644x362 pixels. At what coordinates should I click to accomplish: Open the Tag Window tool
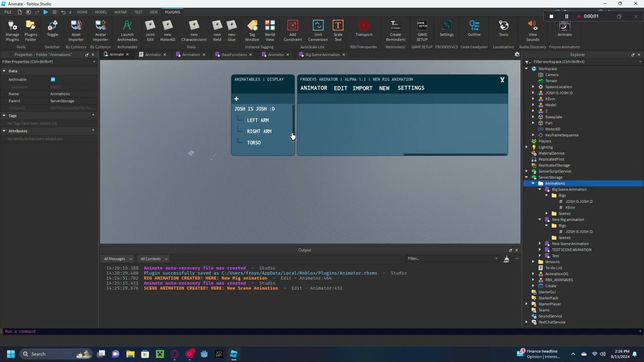(x=252, y=30)
